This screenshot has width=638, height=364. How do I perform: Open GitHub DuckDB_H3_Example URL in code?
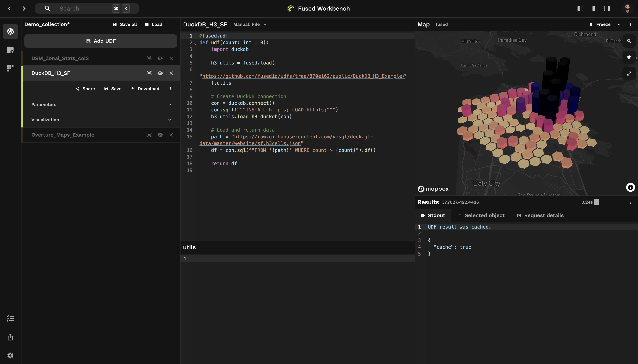(303, 76)
